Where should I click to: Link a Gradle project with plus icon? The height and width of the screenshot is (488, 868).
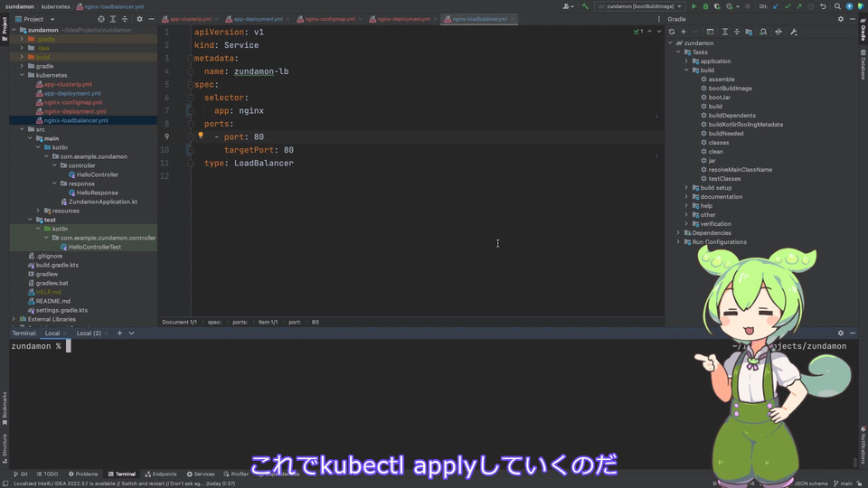click(x=684, y=33)
